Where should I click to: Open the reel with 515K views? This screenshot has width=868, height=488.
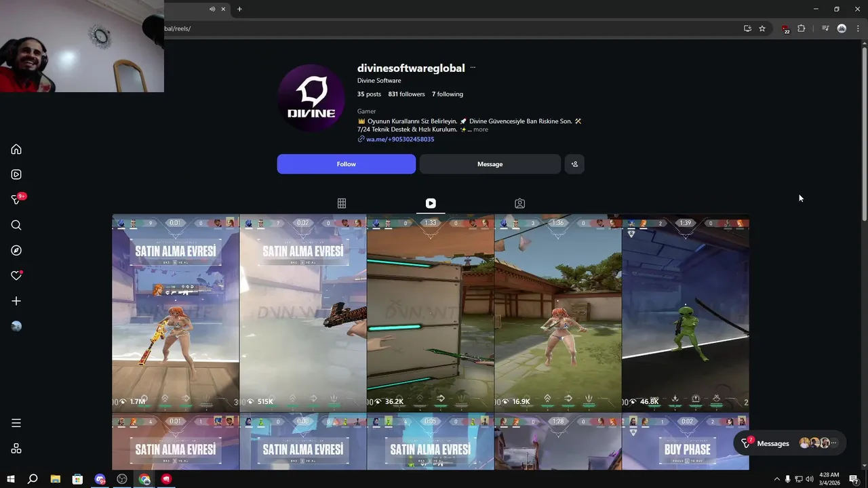(303, 313)
